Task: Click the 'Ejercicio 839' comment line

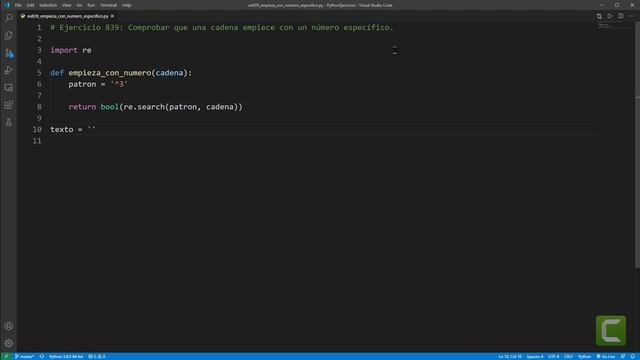Action: click(x=222, y=27)
